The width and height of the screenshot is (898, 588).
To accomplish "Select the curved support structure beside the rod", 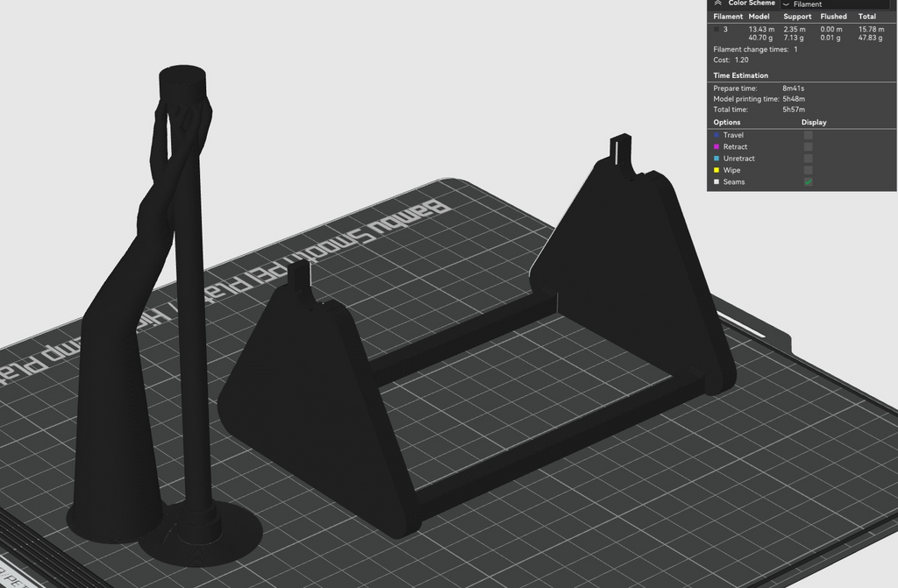I will click(118, 400).
